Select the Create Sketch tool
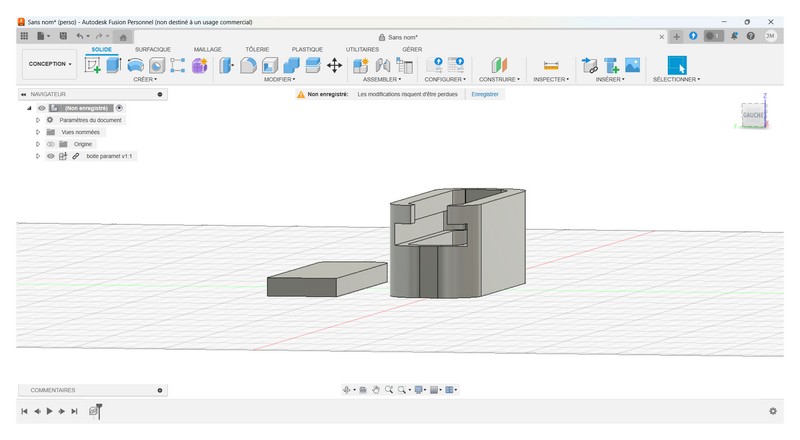 pos(93,65)
